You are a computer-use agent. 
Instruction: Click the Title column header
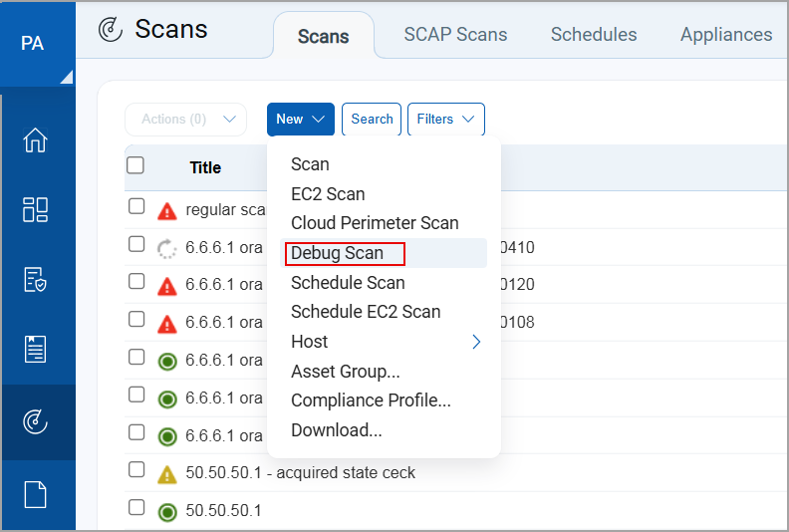[x=205, y=167]
